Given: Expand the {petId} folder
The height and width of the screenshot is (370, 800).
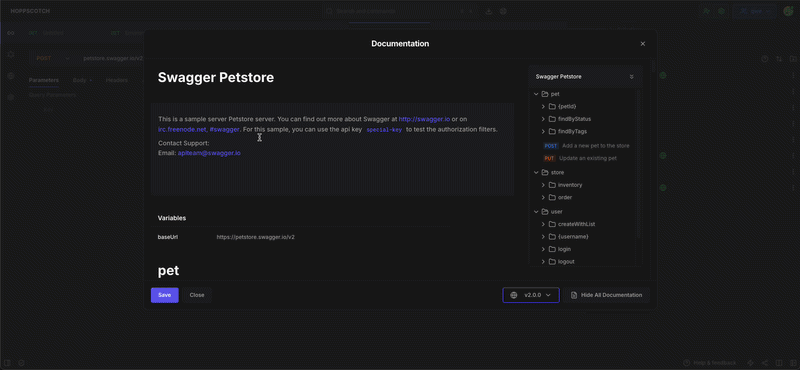Looking at the screenshot, I should pos(543,106).
